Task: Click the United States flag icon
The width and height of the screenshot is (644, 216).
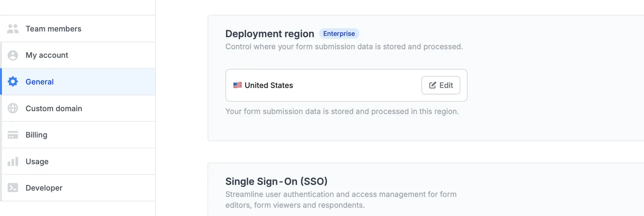Action: 237,85
